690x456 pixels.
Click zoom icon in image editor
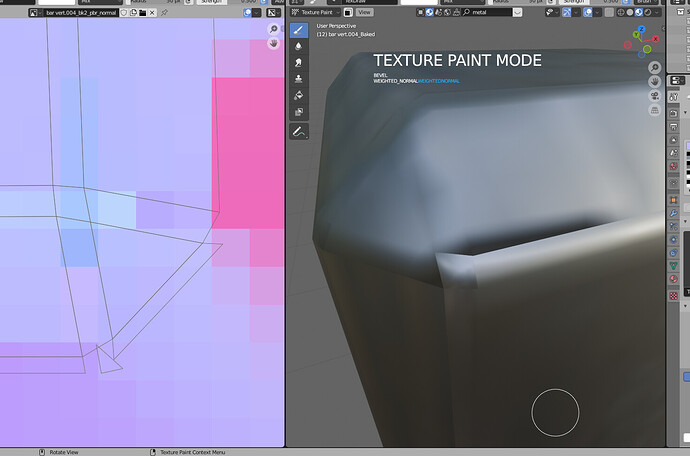pos(273,29)
